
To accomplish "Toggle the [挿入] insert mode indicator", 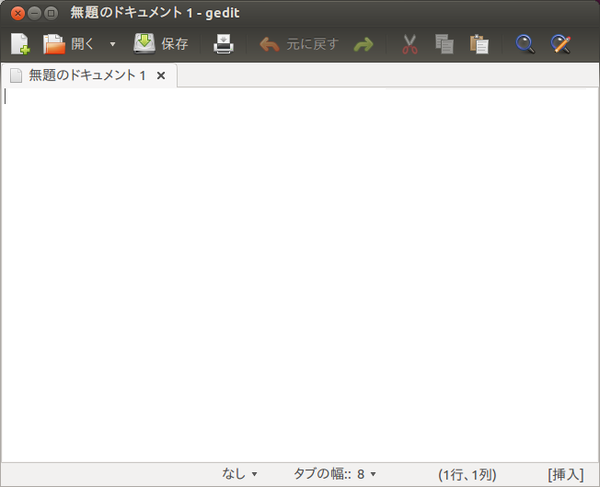I will pyautogui.click(x=566, y=474).
